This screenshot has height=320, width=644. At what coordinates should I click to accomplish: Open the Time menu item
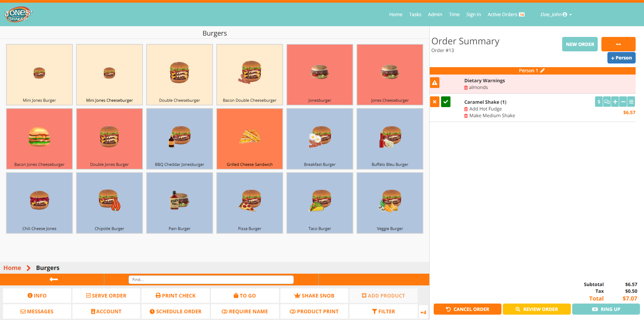click(454, 14)
